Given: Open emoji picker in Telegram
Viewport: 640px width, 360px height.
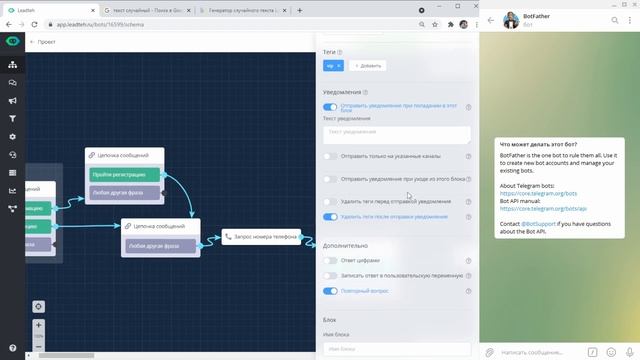Looking at the screenshot, I should point(611,352).
